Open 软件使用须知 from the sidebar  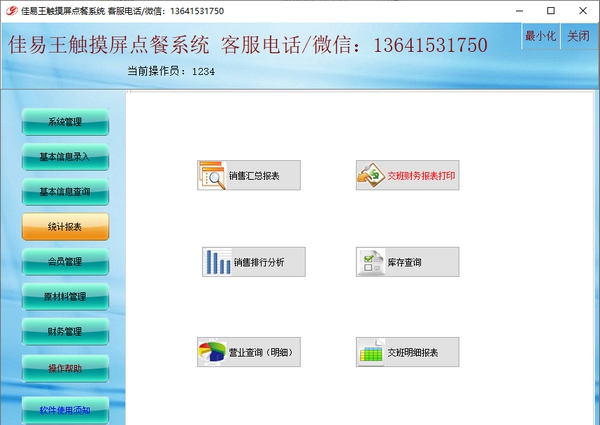65,410
